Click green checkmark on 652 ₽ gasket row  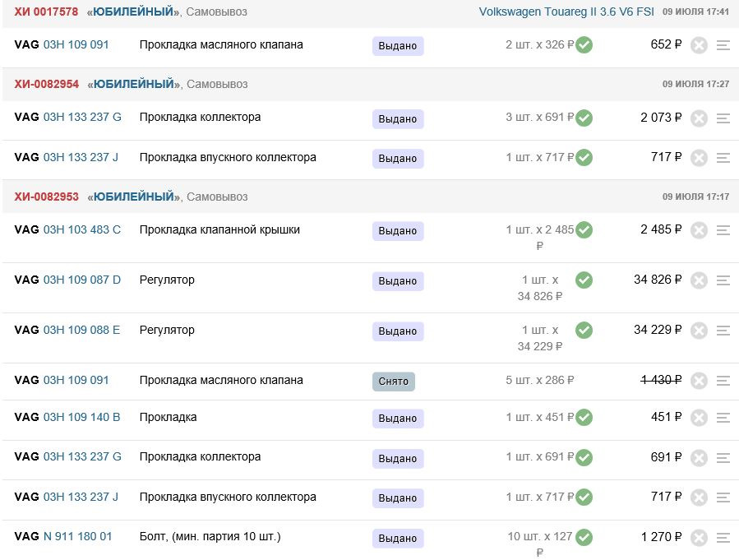pyautogui.click(x=584, y=45)
